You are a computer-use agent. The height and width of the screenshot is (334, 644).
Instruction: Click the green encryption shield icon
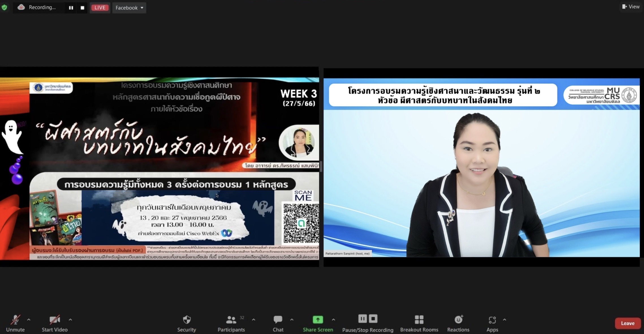click(4, 8)
